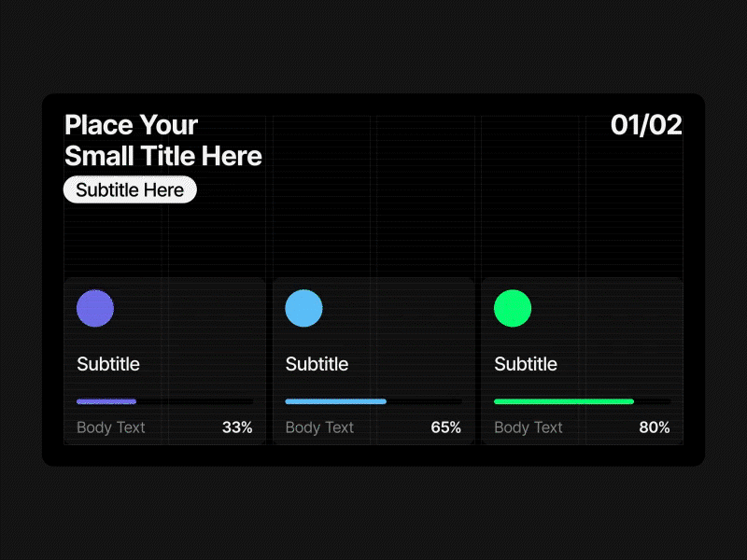Screen dimensions: 747x560
Task: Click Body Text in the purple card
Action: [x=111, y=427]
